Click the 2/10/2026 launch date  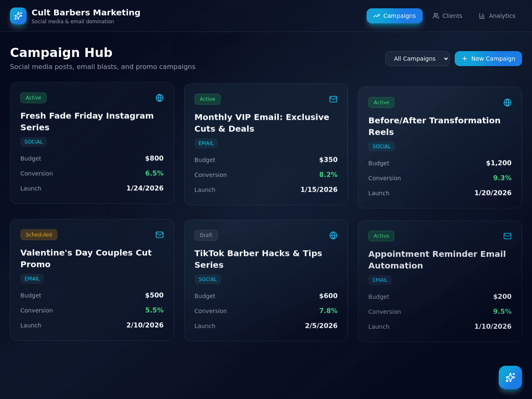coord(145,325)
